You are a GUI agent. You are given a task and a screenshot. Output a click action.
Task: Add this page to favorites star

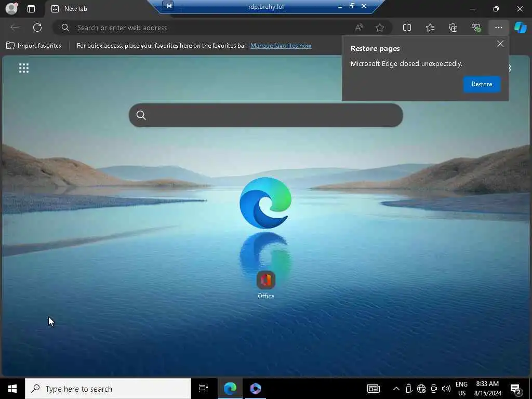pos(380,28)
